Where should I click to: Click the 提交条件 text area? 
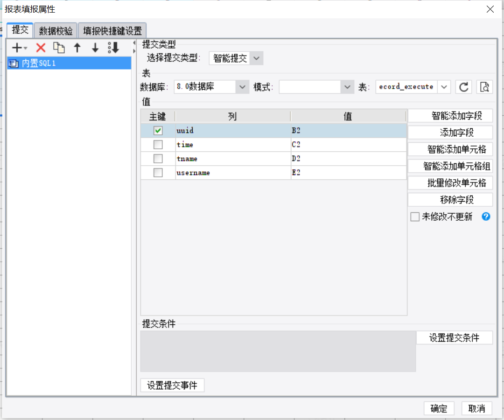click(278, 351)
